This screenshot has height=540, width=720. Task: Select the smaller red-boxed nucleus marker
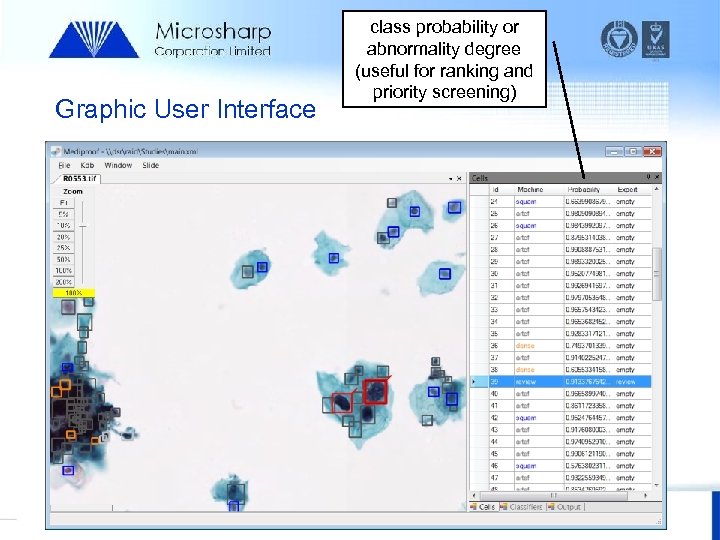[x=342, y=403]
